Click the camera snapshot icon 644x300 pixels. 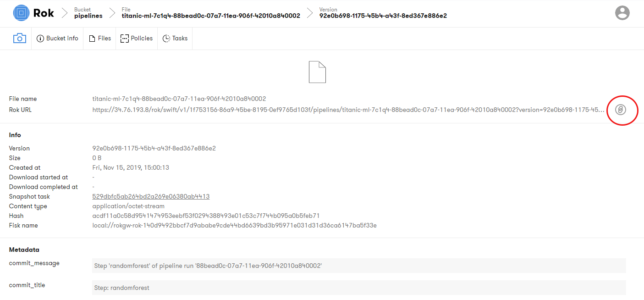(19, 38)
